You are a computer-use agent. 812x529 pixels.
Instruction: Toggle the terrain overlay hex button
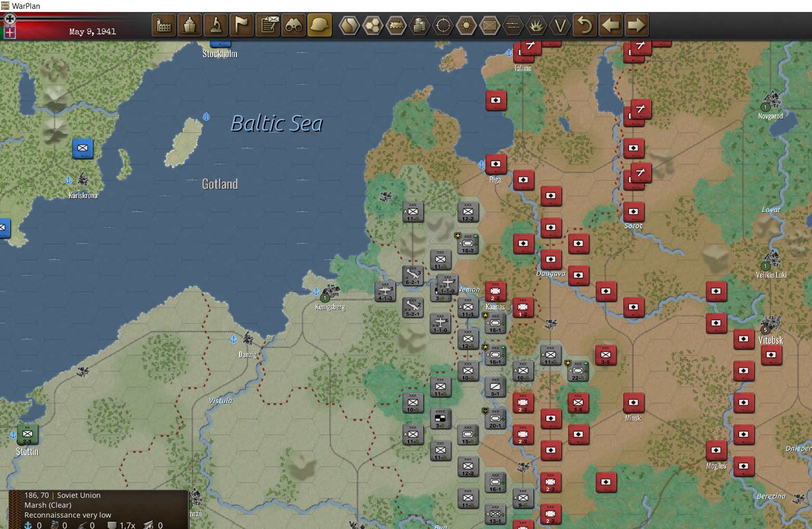pos(349,25)
